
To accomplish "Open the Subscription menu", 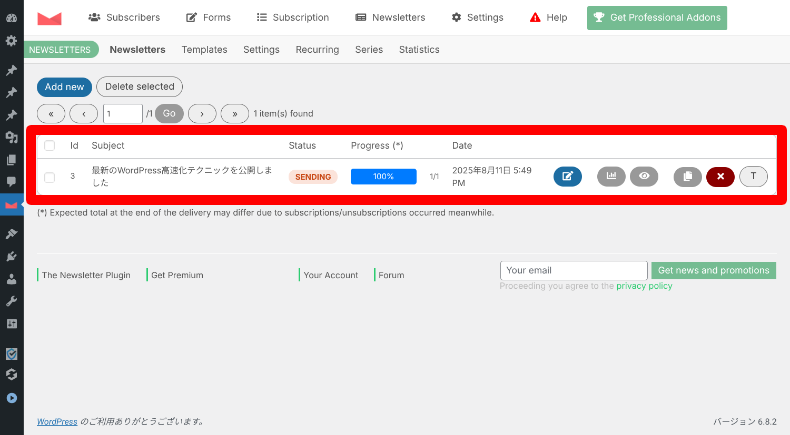I will [293, 18].
